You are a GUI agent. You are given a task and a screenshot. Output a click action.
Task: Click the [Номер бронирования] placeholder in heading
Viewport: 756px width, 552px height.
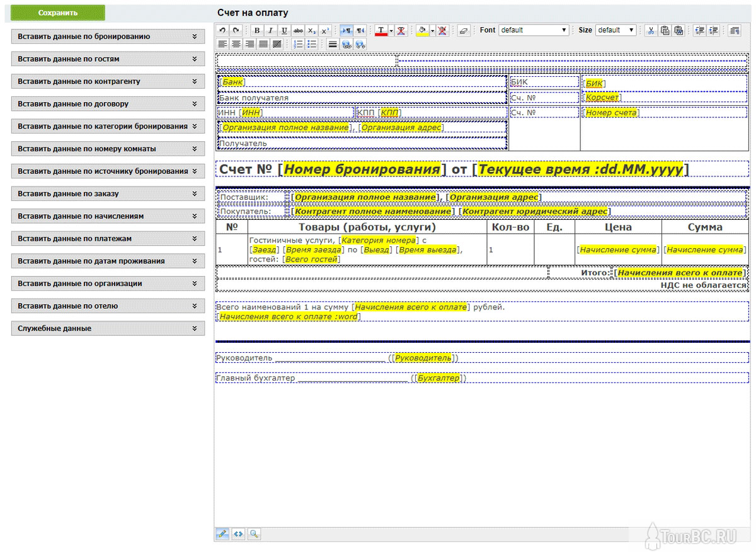click(x=362, y=170)
